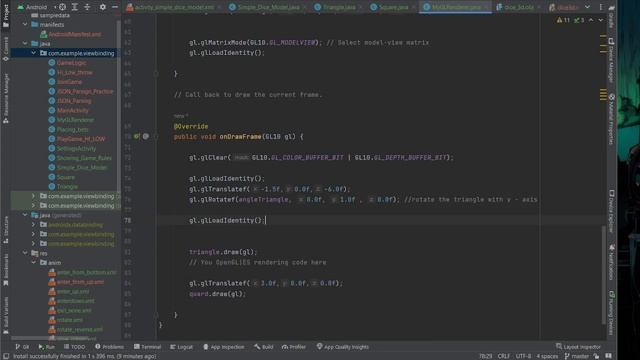Image resolution: width=640 pixels, height=360 pixels.
Task: Open the Project tool window sidebar tab
Action: pos(6,16)
